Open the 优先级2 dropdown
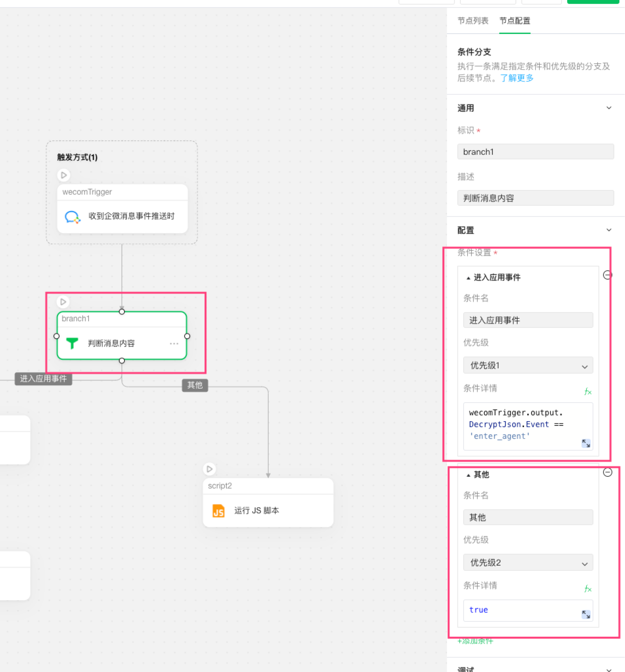This screenshot has height=672, width=625. coord(528,562)
